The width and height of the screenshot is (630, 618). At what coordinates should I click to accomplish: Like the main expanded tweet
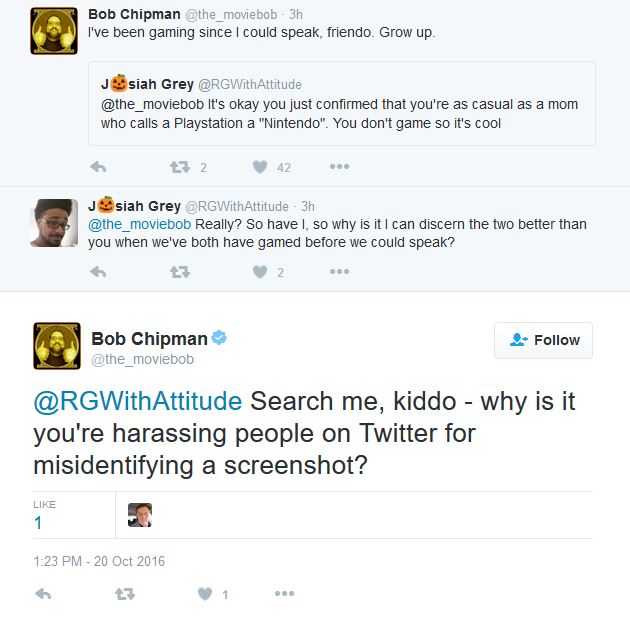pos(205,594)
